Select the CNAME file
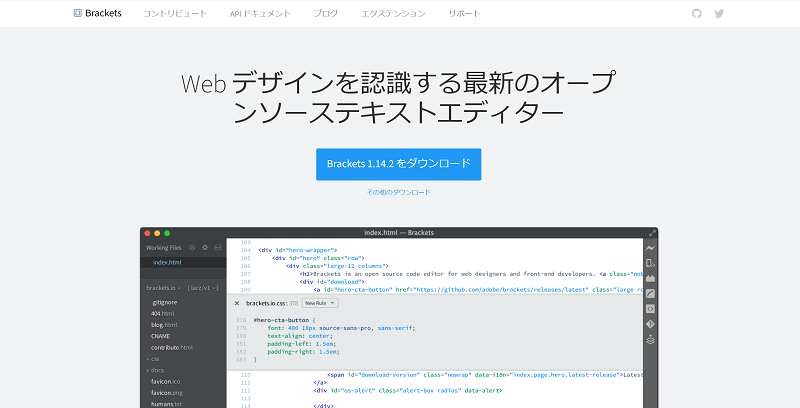This screenshot has height=408, width=800. click(x=160, y=336)
